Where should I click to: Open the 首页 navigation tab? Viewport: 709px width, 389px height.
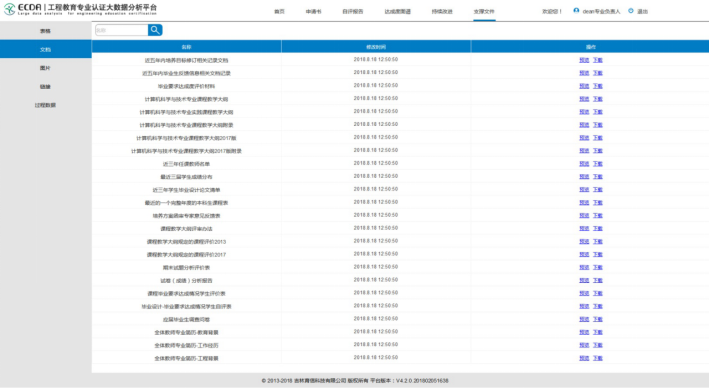(x=279, y=11)
